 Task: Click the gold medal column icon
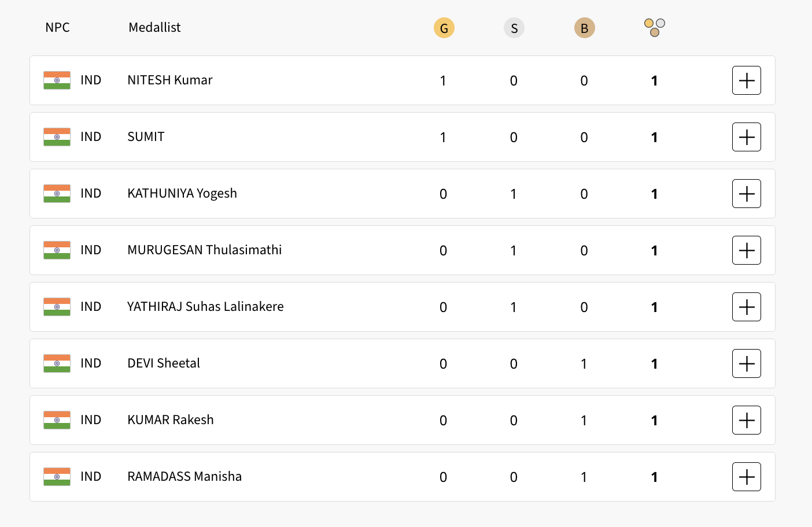click(444, 28)
